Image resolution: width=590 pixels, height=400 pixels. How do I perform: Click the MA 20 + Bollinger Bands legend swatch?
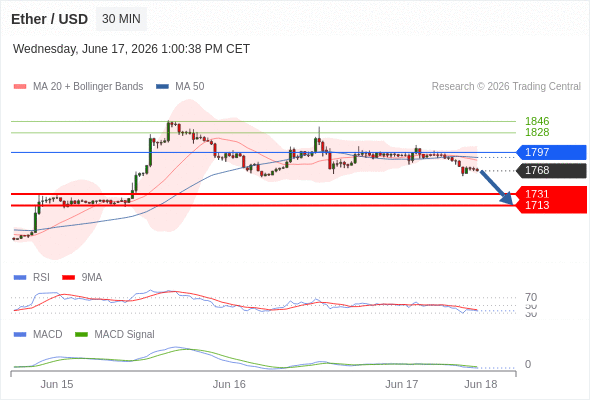(x=20, y=87)
